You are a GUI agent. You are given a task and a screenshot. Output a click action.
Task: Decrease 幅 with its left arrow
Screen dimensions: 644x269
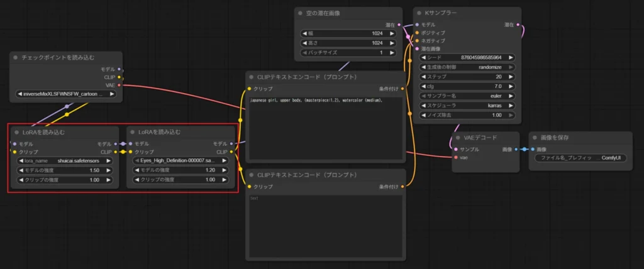[305, 33]
